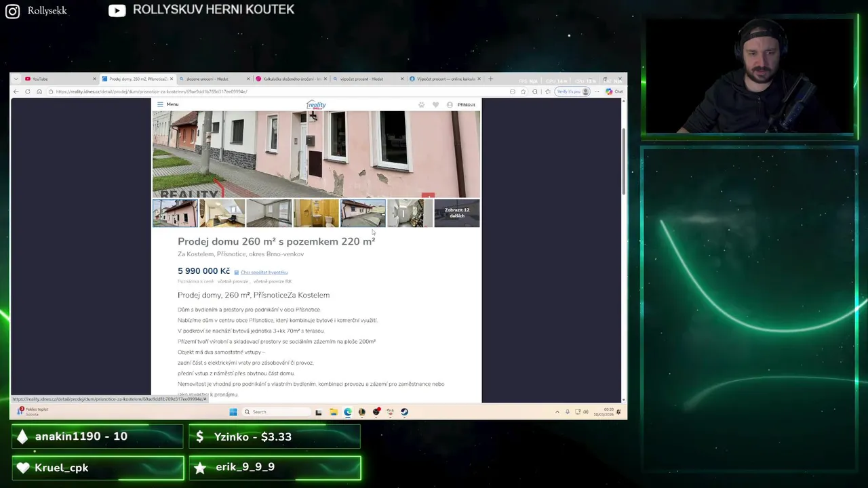Screen dimensions: 868x488
Task: Select the first thumbnail of house exterior
Action: (175, 213)
